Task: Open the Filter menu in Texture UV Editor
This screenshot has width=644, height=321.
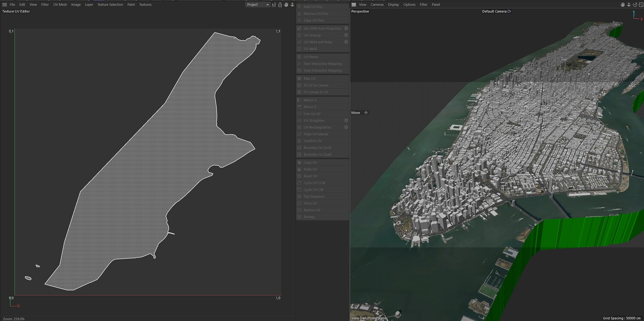Action: coord(45,5)
